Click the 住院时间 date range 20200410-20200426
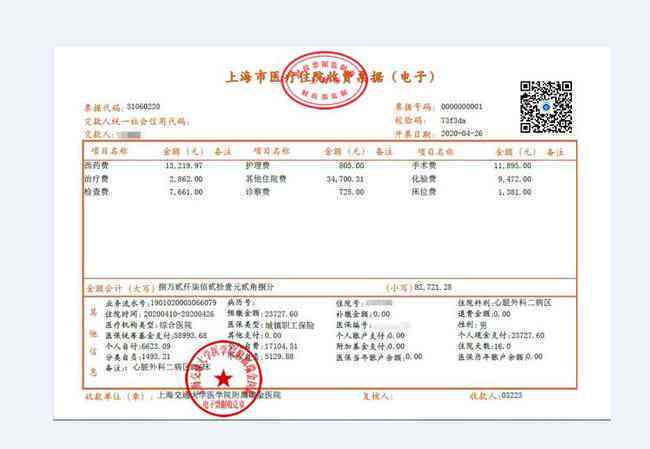Screen dimensions: 650x449 (x=179, y=314)
